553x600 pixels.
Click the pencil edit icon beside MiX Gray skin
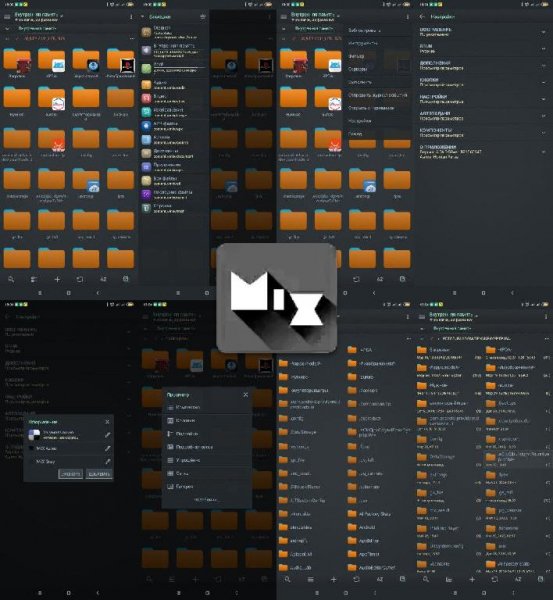(x=108, y=461)
